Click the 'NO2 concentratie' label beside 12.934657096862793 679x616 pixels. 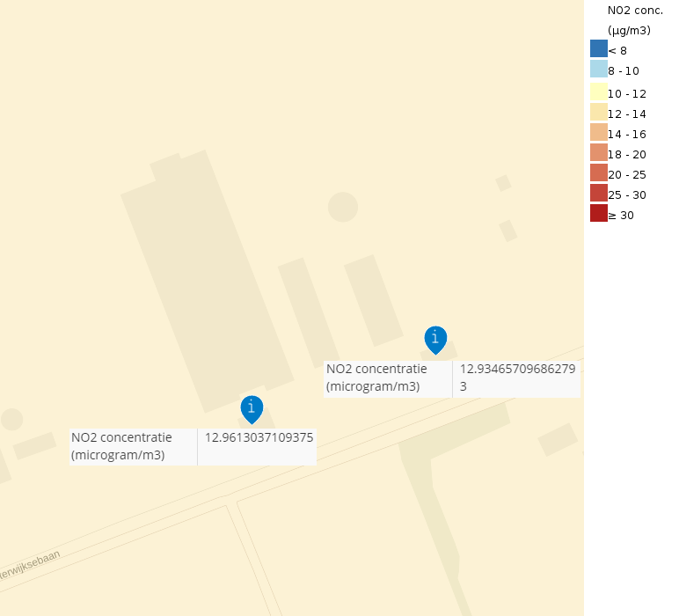click(x=376, y=378)
